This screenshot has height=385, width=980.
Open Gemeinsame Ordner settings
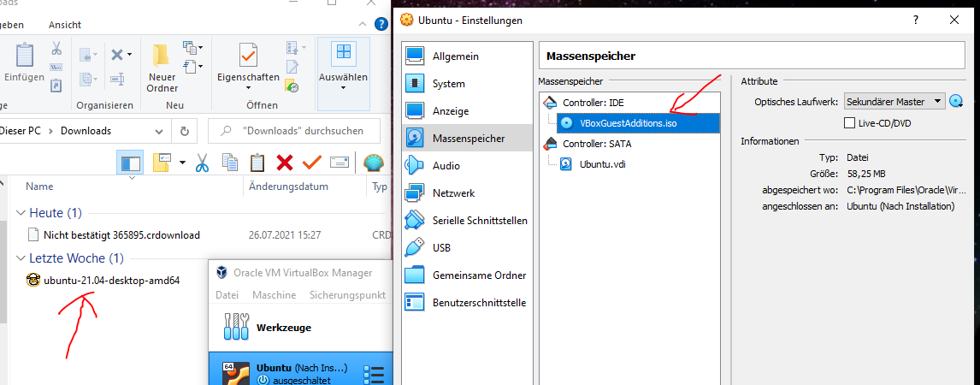click(468, 275)
